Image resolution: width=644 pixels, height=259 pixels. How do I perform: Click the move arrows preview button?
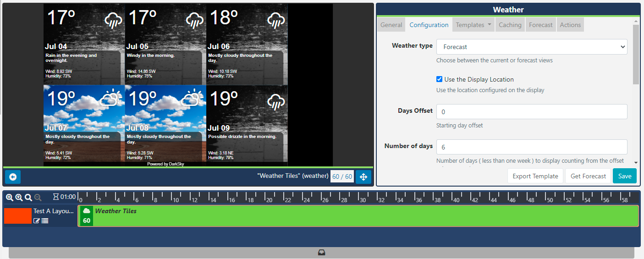click(x=363, y=177)
